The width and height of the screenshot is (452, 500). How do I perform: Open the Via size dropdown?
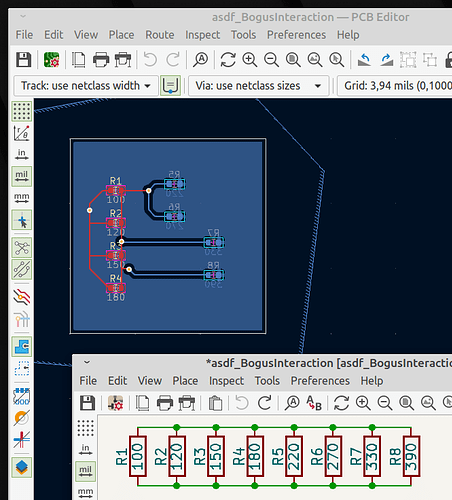click(x=259, y=86)
